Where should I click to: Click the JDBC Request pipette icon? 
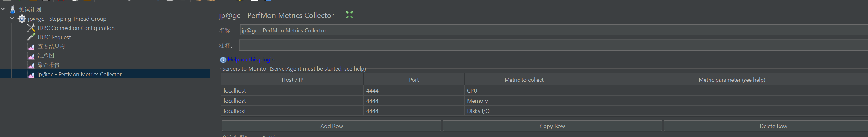click(31, 37)
